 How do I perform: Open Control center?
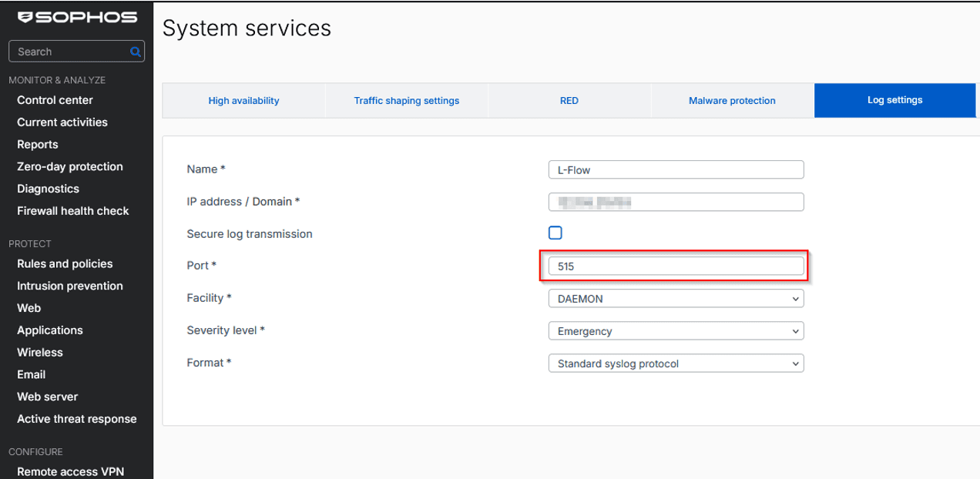pyautogui.click(x=55, y=100)
